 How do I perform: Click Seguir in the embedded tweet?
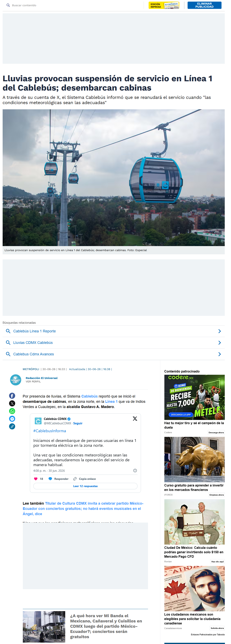78,423
